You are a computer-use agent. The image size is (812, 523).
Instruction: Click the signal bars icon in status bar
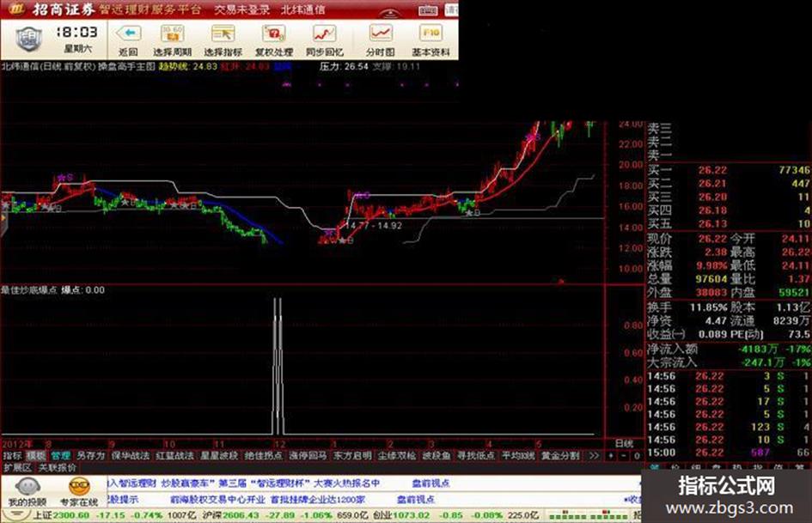[x=587, y=516]
